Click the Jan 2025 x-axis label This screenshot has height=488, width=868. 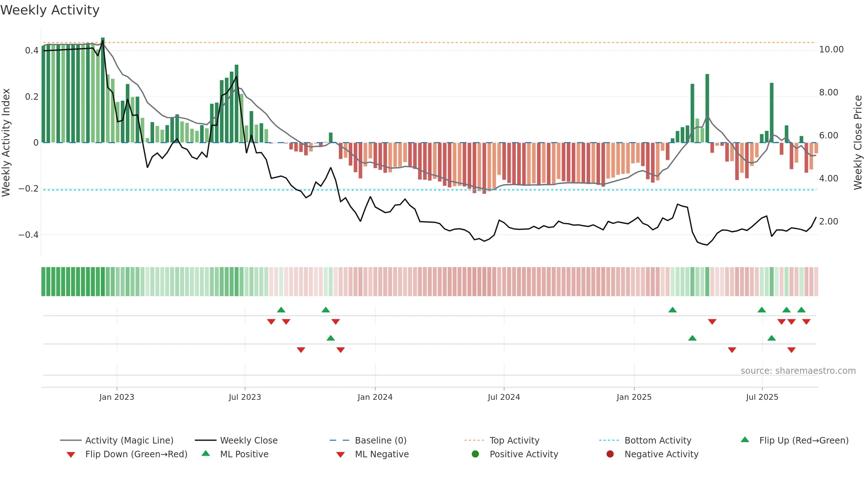pos(634,397)
